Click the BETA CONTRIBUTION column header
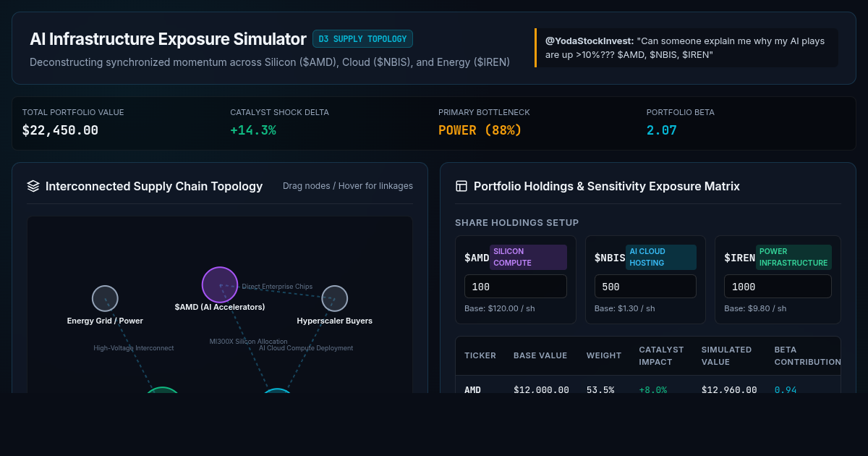The height and width of the screenshot is (456, 868). coord(807,355)
